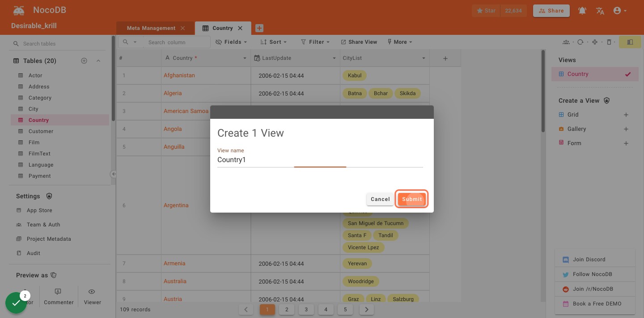Open the search magnifier dropdown
The width and height of the screenshot is (644, 318).
[x=130, y=42]
